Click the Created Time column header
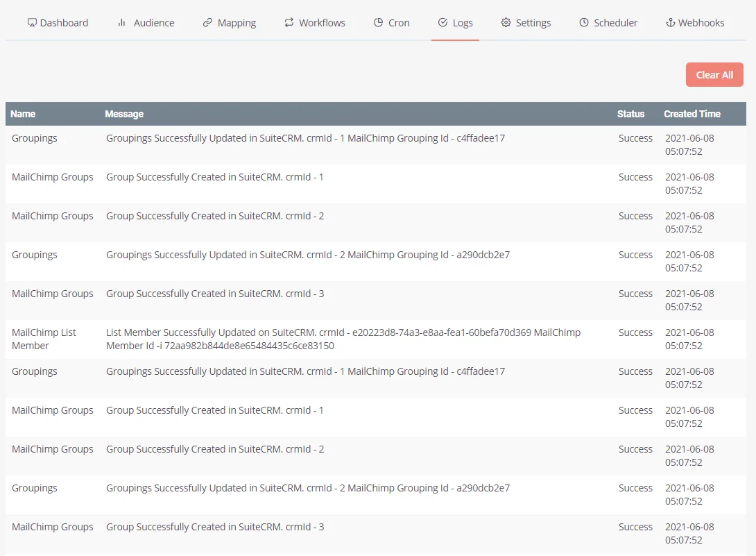The height and width of the screenshot is (556, 756). (691, 114)
